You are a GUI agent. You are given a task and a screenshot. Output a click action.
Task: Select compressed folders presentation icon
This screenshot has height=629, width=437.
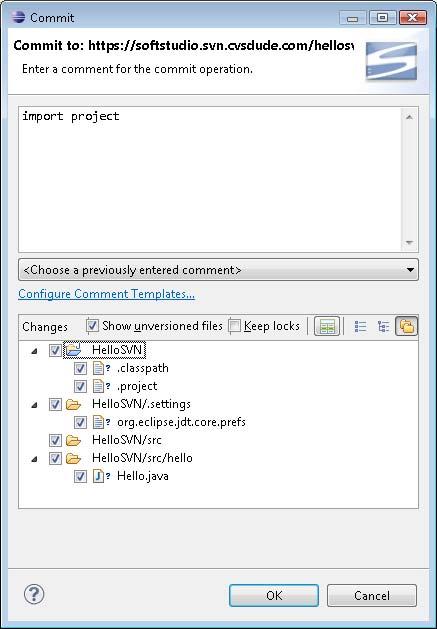pyautogui.click(x=407, y=326)
